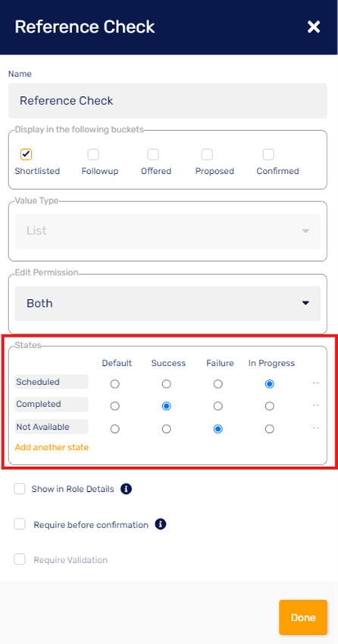Open the Value Type List dropdown
The image size is (338, 644).
pyautogui.click(x=167, y=231)
